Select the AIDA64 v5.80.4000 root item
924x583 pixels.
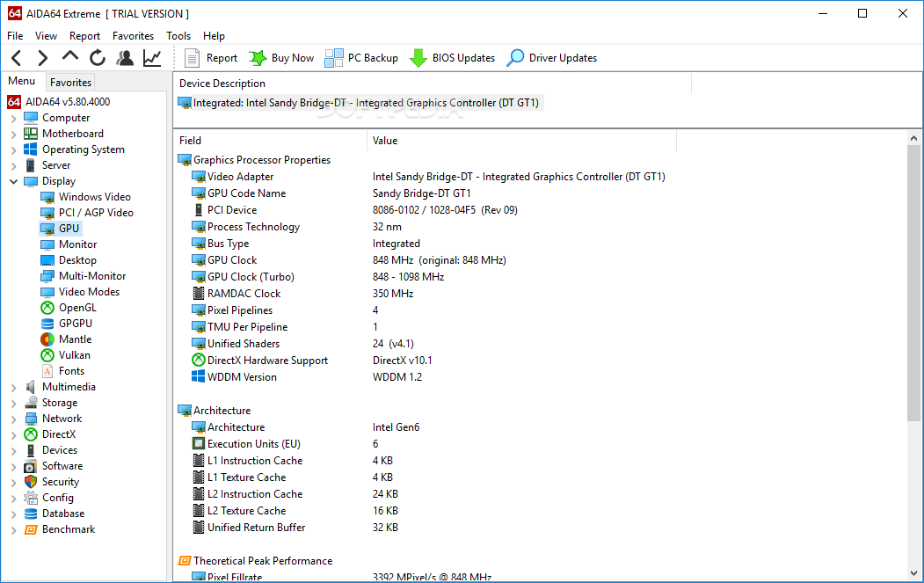click(59, 101)
